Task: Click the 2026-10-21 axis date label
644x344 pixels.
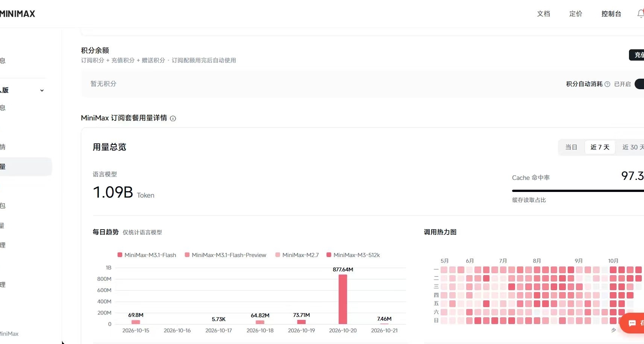Action: [x=384, y=330]
